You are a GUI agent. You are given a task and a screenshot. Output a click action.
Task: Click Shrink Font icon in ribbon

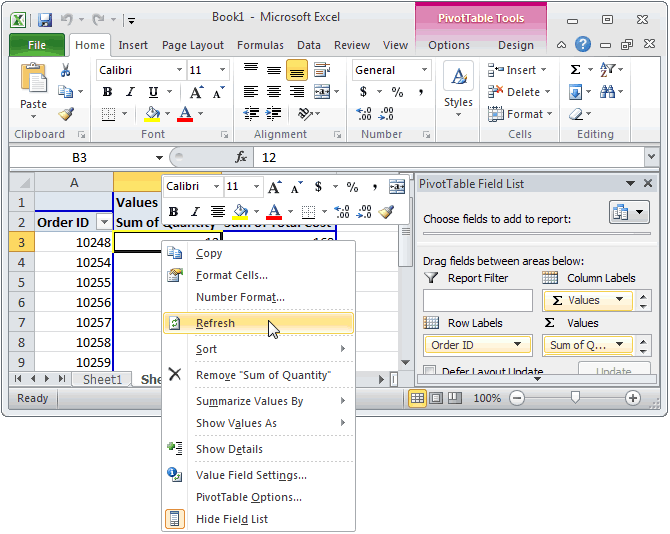coord(218,92)
